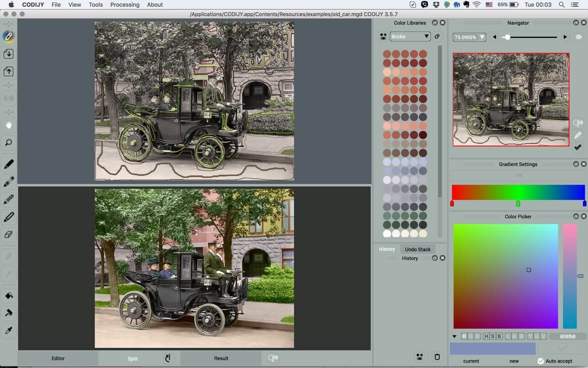
Task: Pick the Eyedropper color picker tool
Action: [x=8, y=330]
